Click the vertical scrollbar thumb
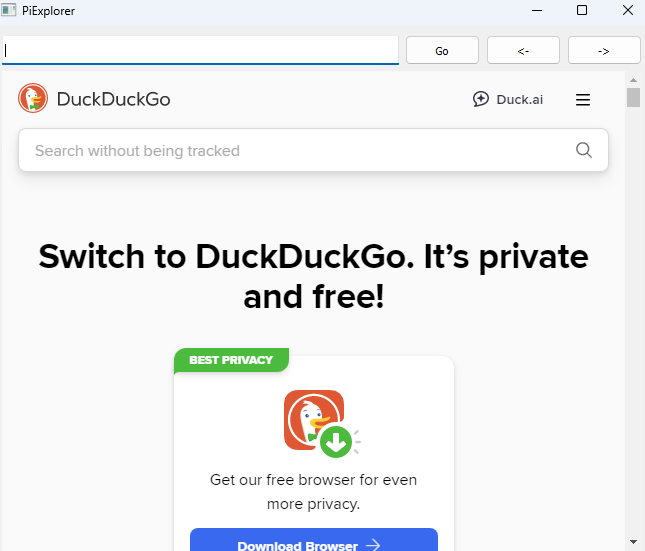645x551 pixels. [x=633, y=98]
